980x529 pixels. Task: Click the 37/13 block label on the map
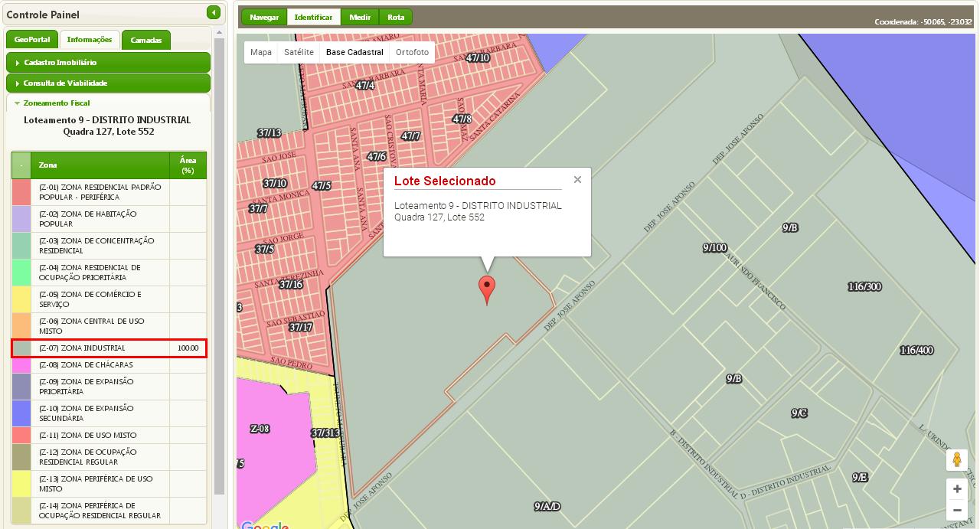(x=269, y=132)
